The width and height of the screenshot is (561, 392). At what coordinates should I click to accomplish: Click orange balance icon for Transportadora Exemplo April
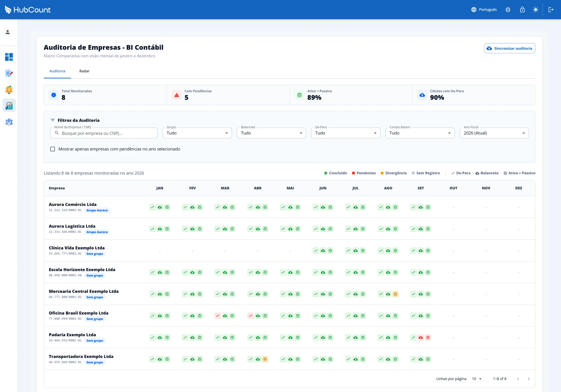coord(265,359)
